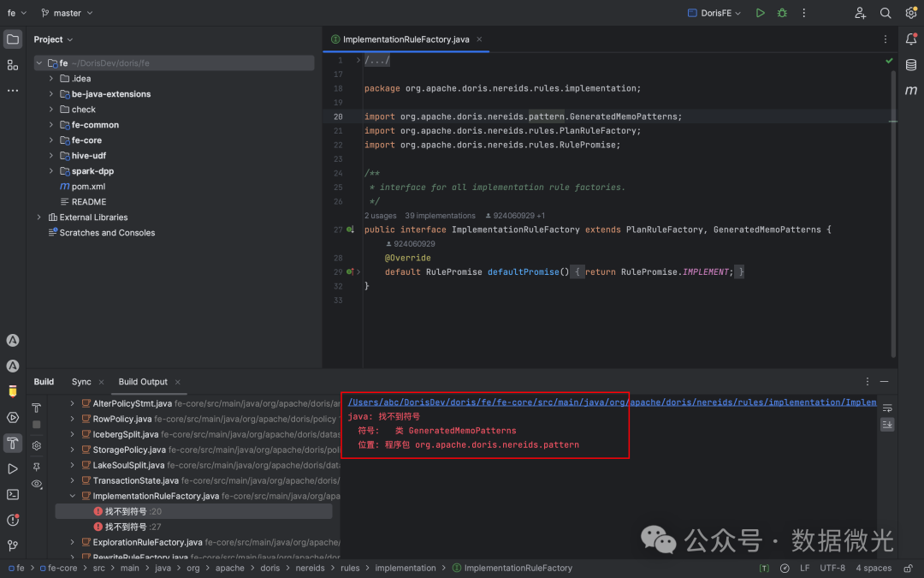Open the more actions menu beside the debug icon
The image size is (924, 578).
pos(803,13)
